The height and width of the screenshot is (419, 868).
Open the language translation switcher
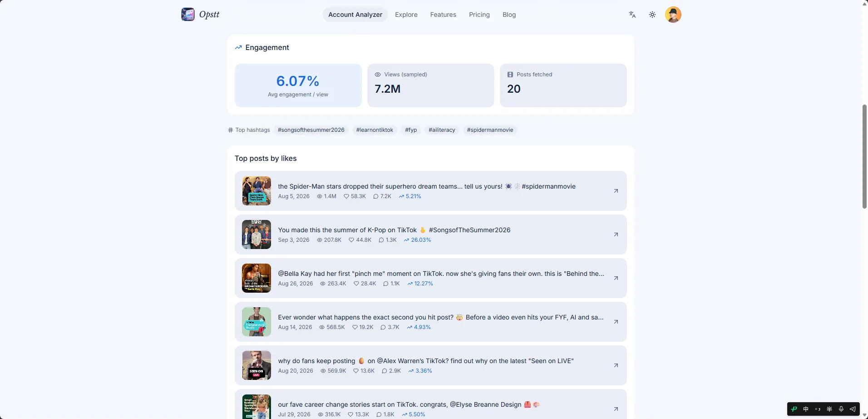[x=632, y=15]
